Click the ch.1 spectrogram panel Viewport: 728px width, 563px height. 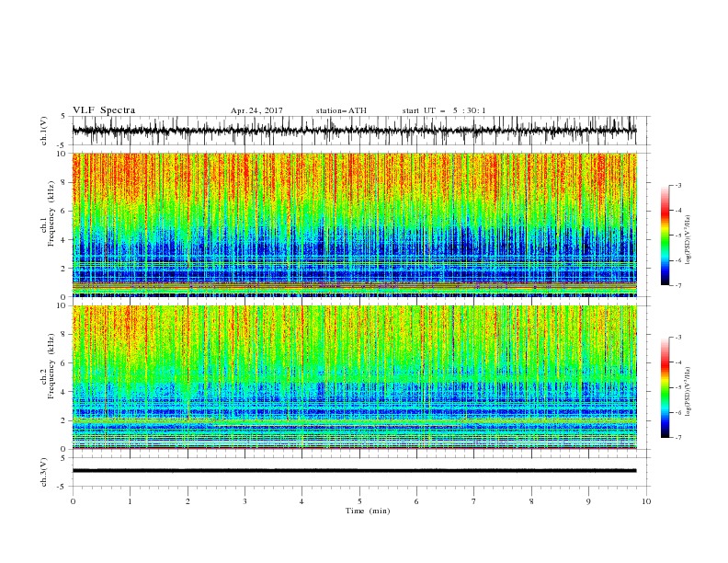[x=354, y=224]
